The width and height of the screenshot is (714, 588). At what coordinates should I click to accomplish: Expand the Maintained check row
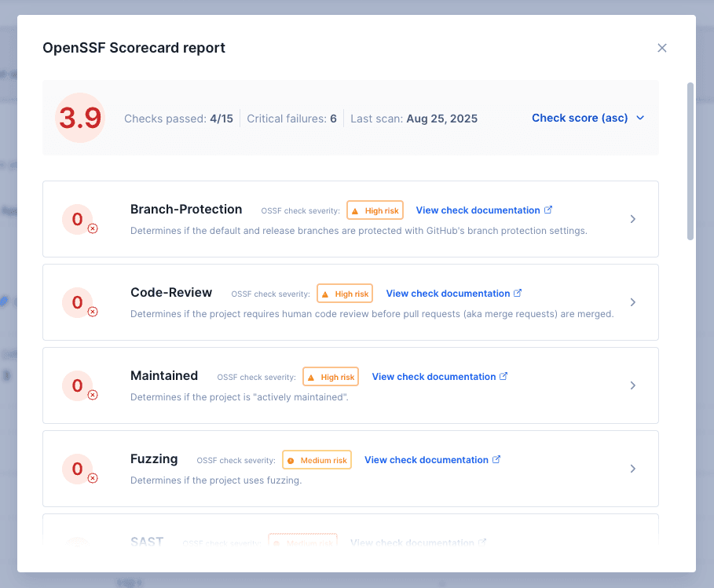(x=632, y=385)
